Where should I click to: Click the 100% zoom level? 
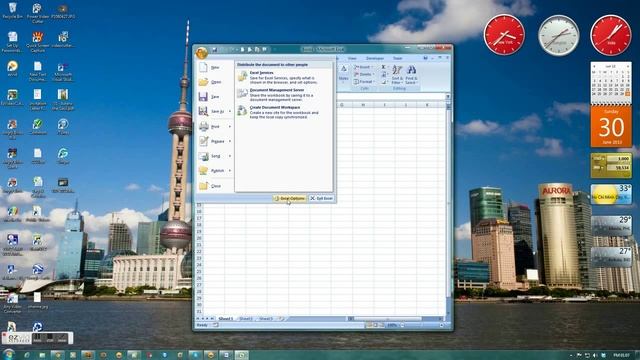pos(392,325)
